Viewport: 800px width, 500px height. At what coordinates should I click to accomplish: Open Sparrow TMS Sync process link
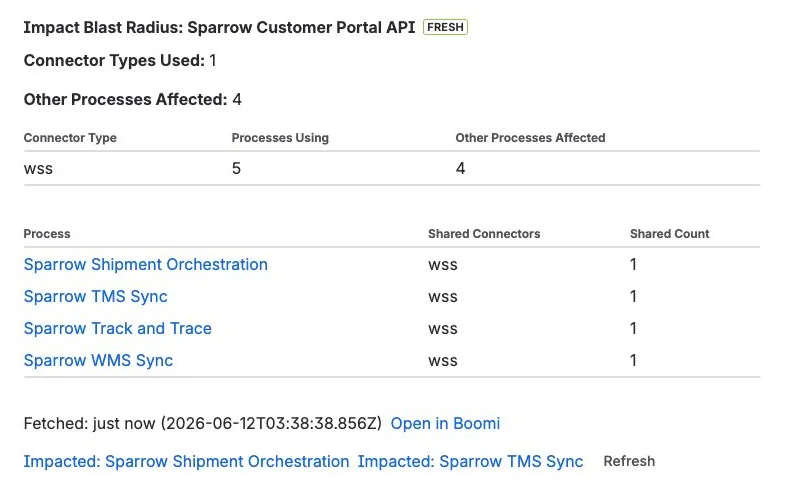pyautogui.click(x=95, y=296)
